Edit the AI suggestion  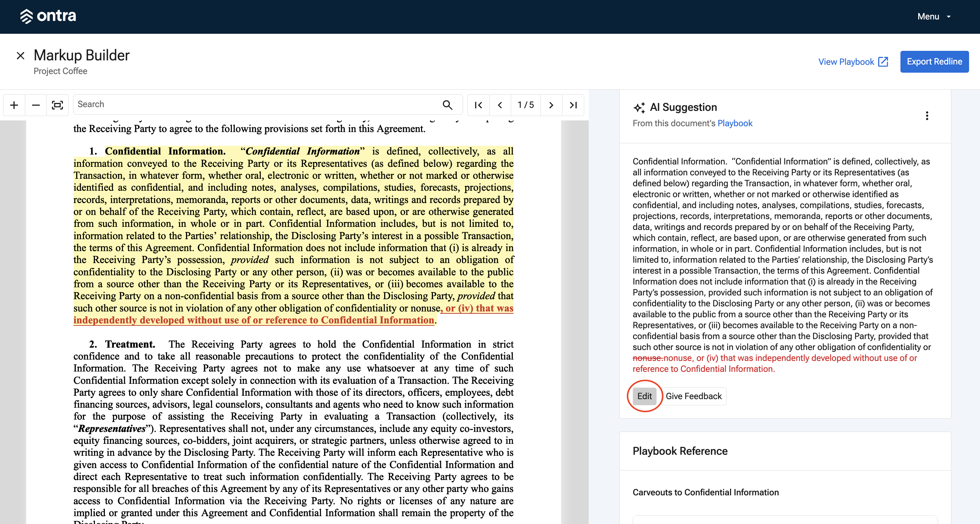[644, 396]
